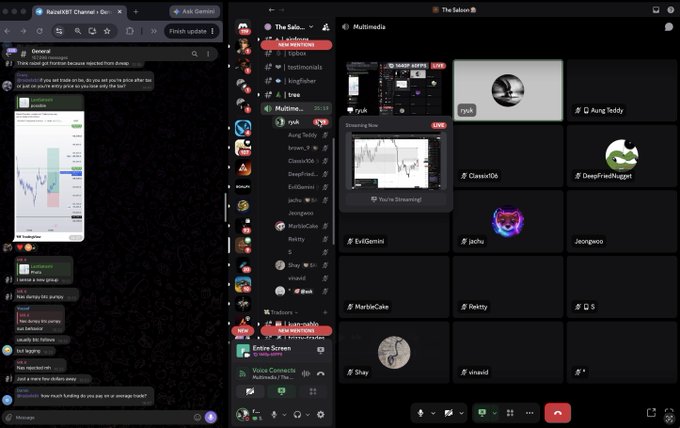680x428 pixels.
Task: Click the Finish update button in browser
Action: point(191,31)
